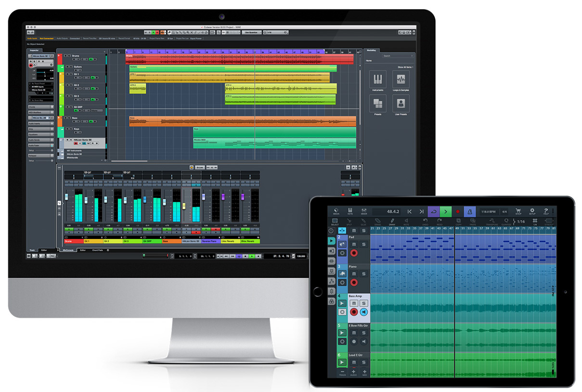Screen dimensions: 582x392
Task: Switch to the MixConsole tab in Cubase
Action: click(68, 250)
